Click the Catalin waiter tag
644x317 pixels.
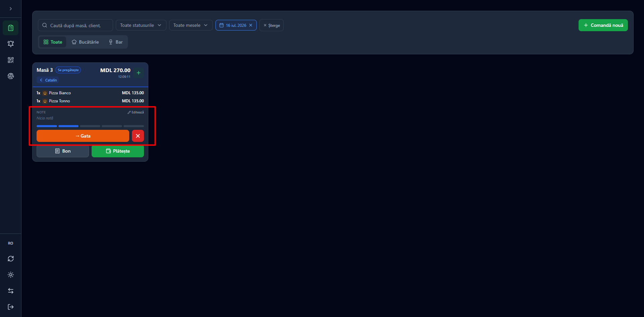coord(48,80)
